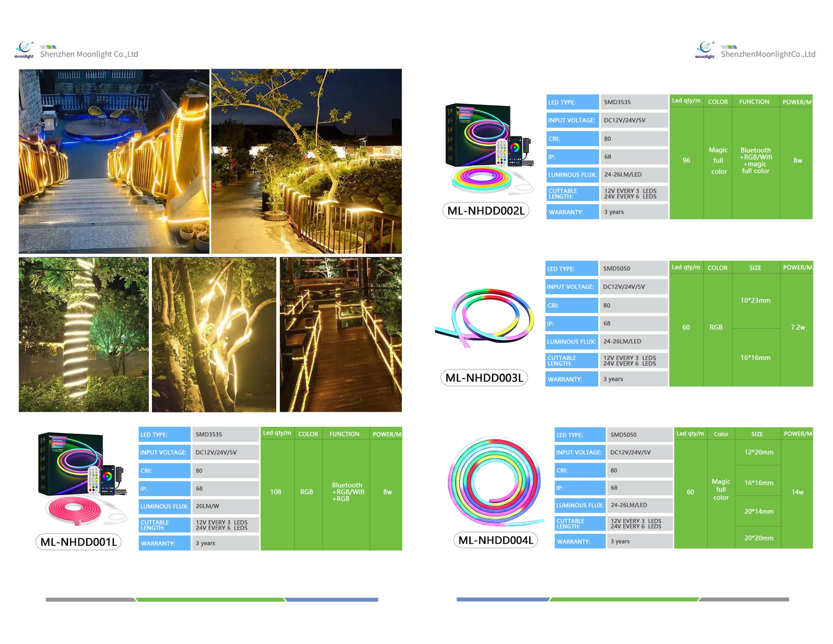Select the ML-NHDD001L model label
833x644 pixels.
click(79, 542)
